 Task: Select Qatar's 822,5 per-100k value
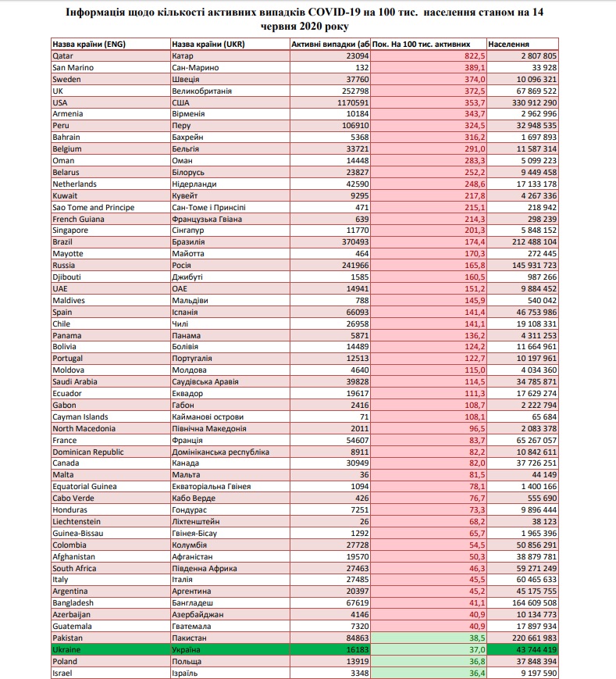[x=429, y=55]
